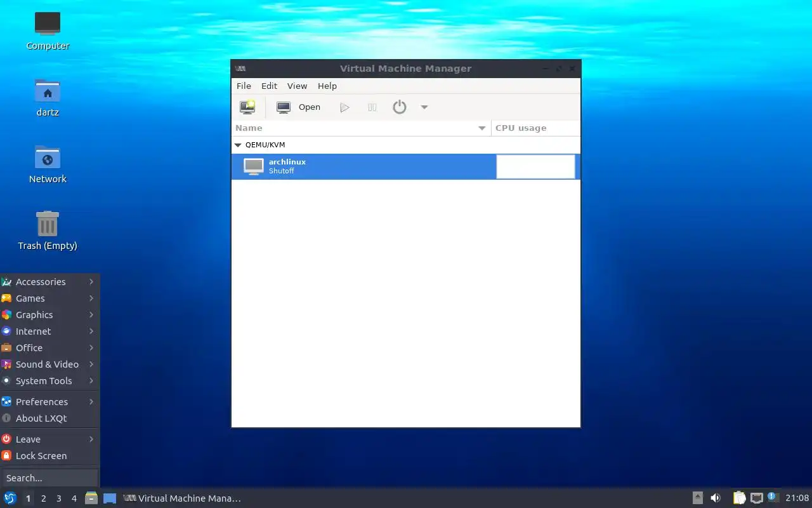Click the show desktop panel icon

pyautogui.click(x=110, y=498)
